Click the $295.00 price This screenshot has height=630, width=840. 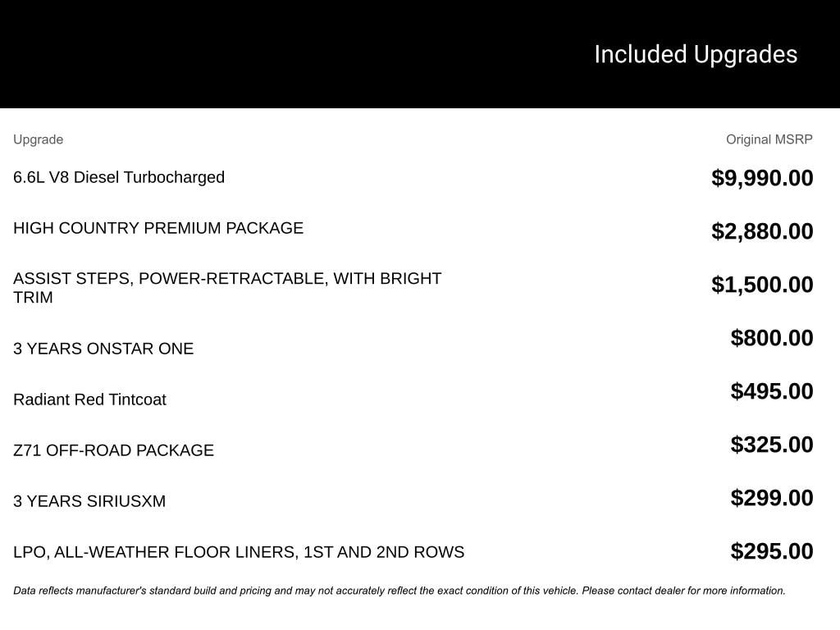(x=772, y=551)
